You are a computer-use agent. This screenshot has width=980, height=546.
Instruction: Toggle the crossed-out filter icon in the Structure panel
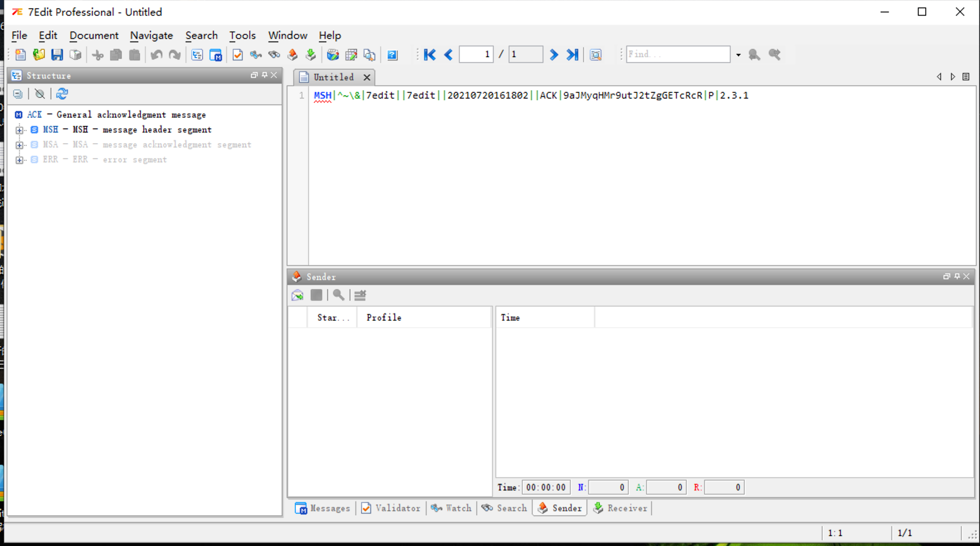(40, 94)
